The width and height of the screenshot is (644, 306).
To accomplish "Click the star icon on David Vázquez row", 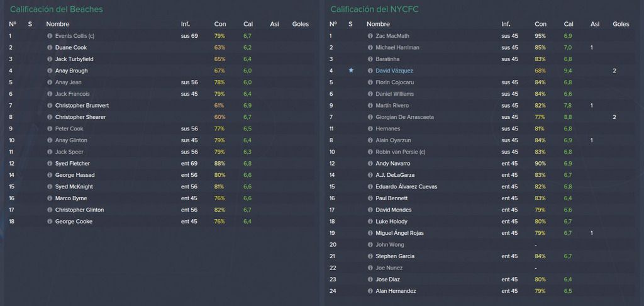I will tap(351, 71).
